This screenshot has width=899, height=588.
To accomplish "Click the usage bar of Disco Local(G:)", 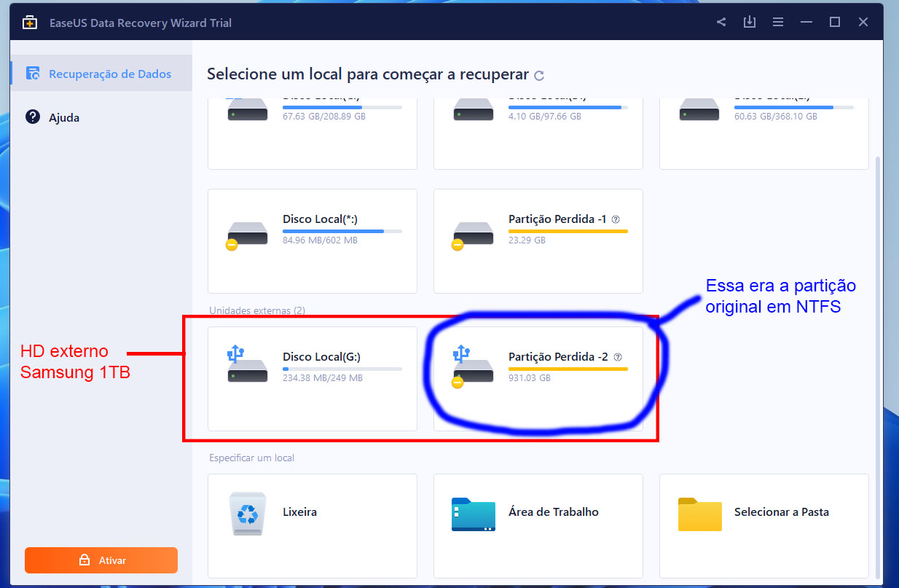I will 342,369.
